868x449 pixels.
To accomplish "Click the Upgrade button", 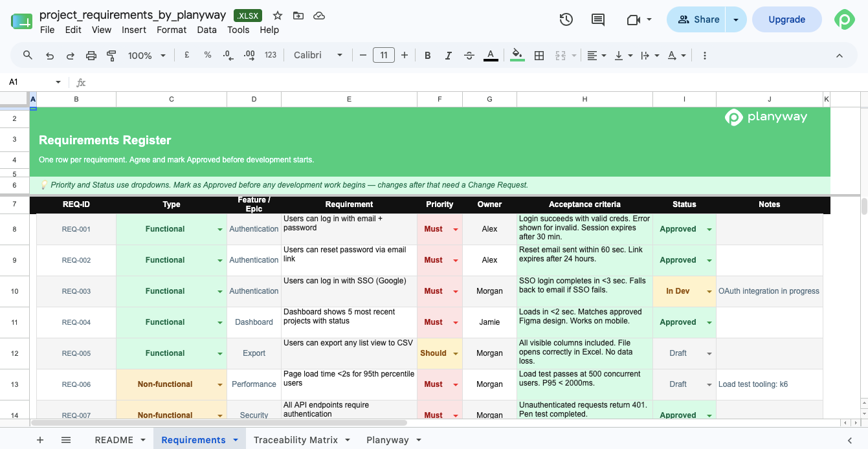I will (x=786, y=19).
